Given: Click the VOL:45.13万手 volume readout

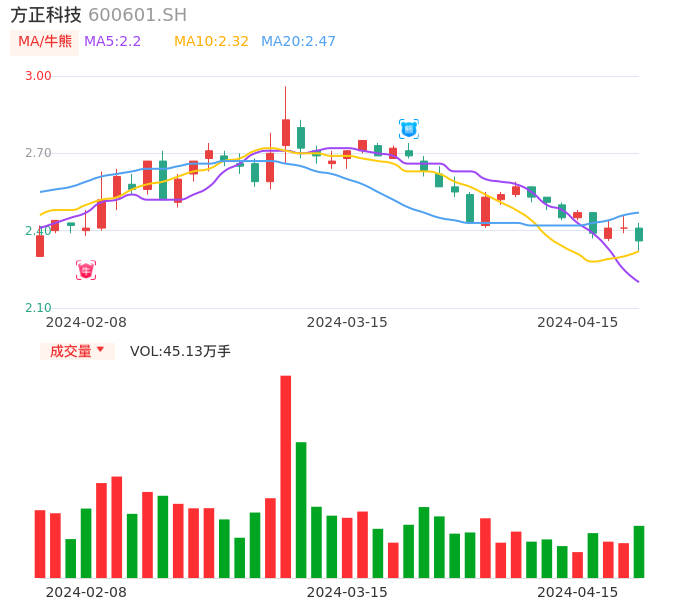Looking at the screenshot, I should tap(180, 351).
